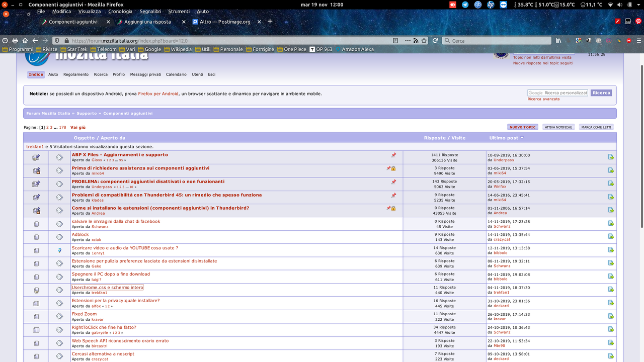This screenshot has height=362, width=644.
Task: Open page actions three-dot menu
Action: 408,41
